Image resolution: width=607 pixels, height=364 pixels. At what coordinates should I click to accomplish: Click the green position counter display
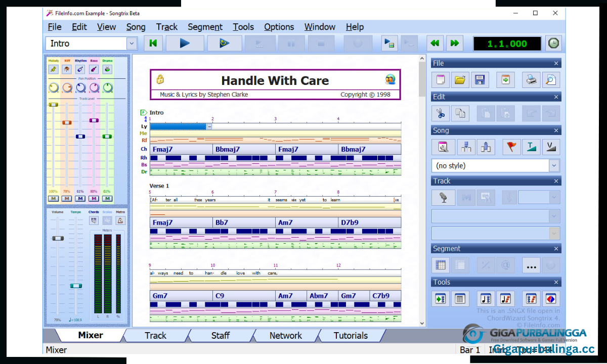coord(507,43)
